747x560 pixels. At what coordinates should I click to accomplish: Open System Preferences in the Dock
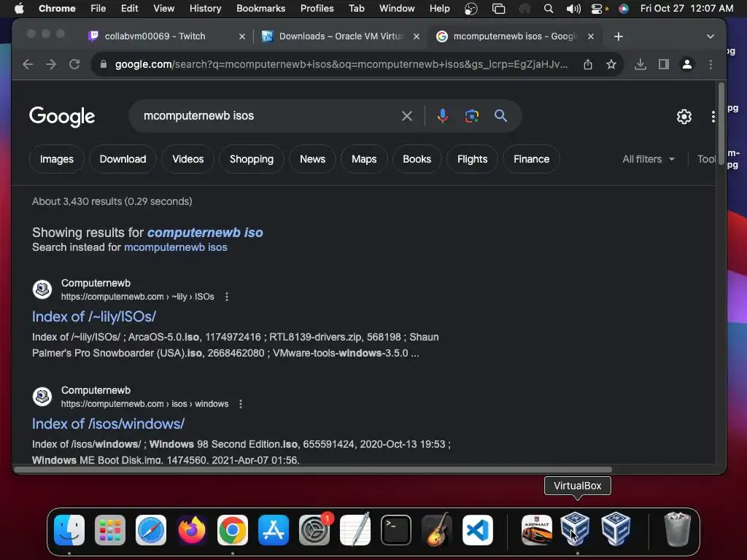pos(314,530)
